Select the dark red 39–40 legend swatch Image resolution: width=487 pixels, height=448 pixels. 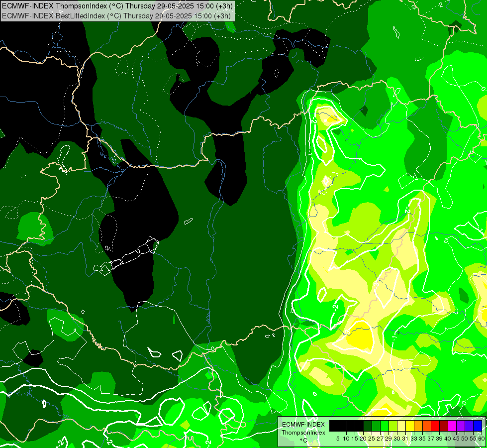tap(444, 426)
